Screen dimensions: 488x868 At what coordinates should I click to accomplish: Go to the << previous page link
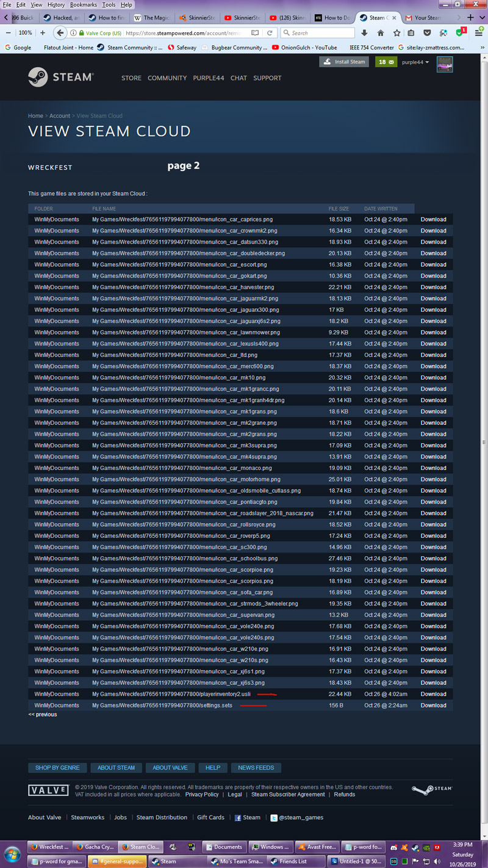pyautogui.click(x=42, y=714)
